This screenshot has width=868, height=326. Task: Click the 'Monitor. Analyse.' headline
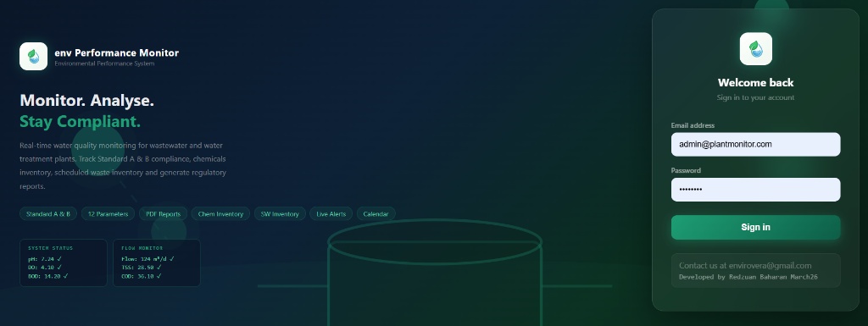(87, 101)
